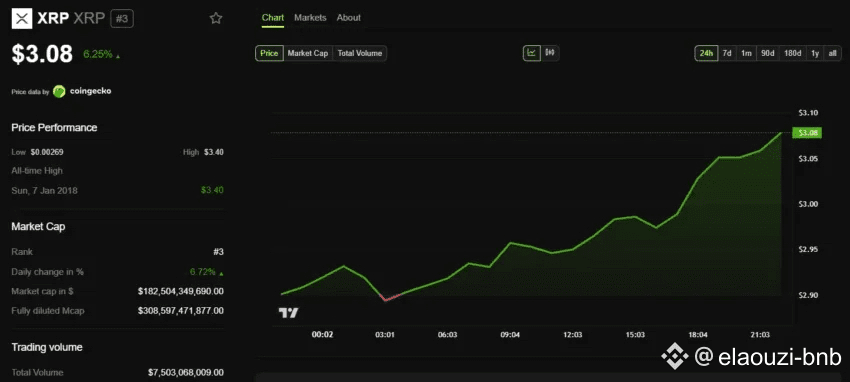Switch to candlestick chart icon

coord(550,53)
